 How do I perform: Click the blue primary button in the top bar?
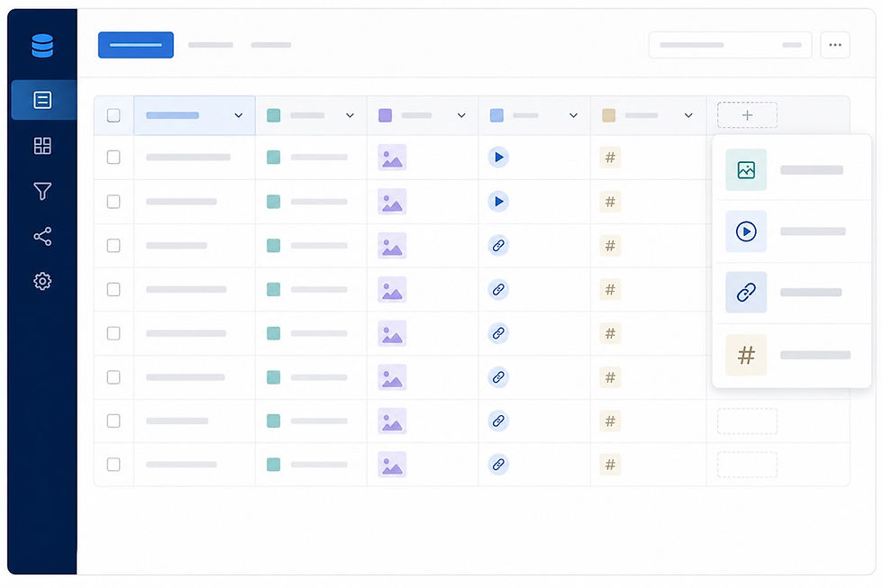(x=136, y=45)
